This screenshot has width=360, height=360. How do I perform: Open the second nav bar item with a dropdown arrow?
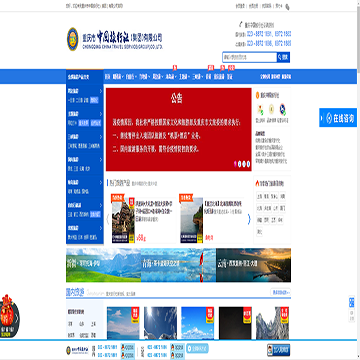pos(117,77)
